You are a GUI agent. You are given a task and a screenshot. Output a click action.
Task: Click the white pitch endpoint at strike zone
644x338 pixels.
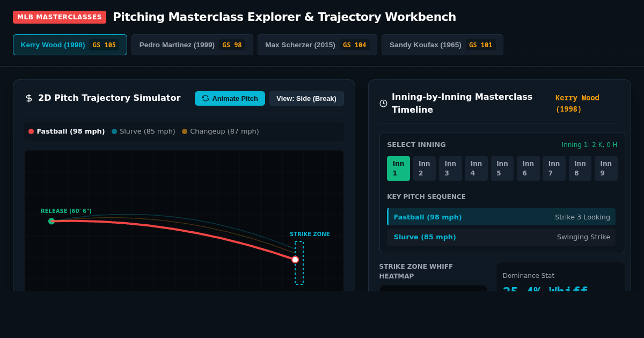(295, 260)
